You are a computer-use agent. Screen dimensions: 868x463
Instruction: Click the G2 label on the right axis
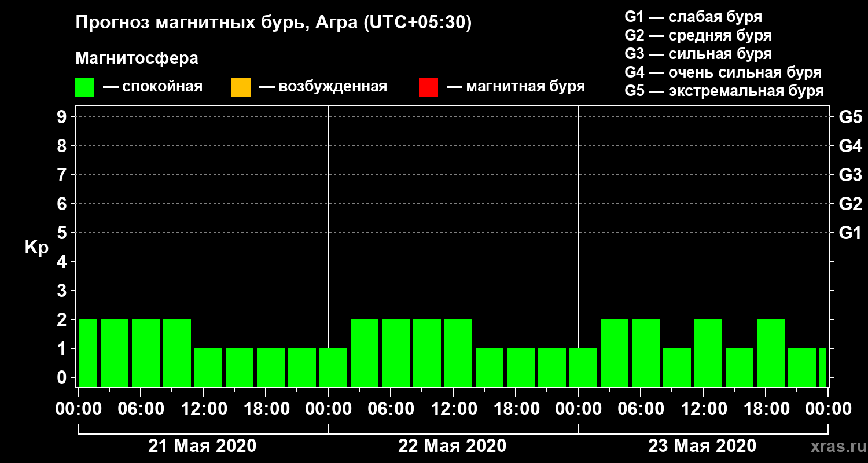pyautogui.click(x=851, y=204)
